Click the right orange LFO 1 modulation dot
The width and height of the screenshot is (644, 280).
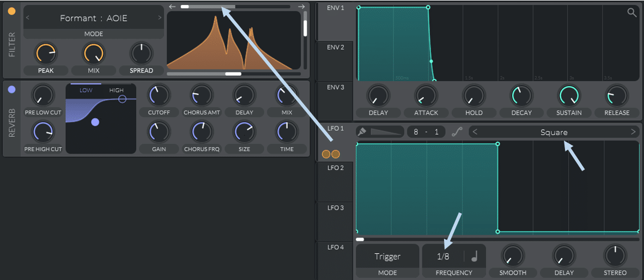336,154
